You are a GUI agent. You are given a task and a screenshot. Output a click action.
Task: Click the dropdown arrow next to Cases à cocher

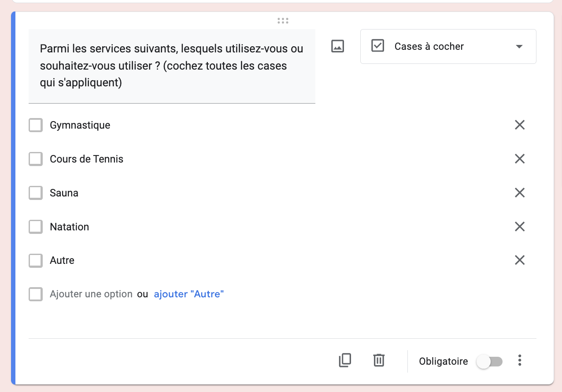[x=519, y=46]
